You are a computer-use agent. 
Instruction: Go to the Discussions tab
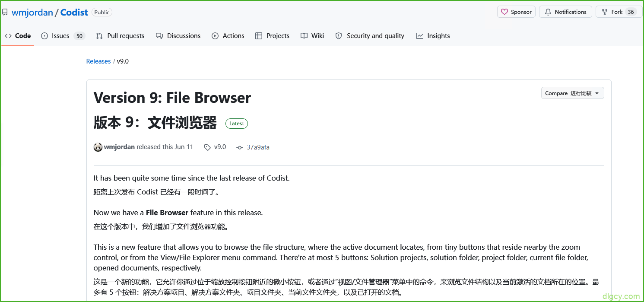pos(178,36)
